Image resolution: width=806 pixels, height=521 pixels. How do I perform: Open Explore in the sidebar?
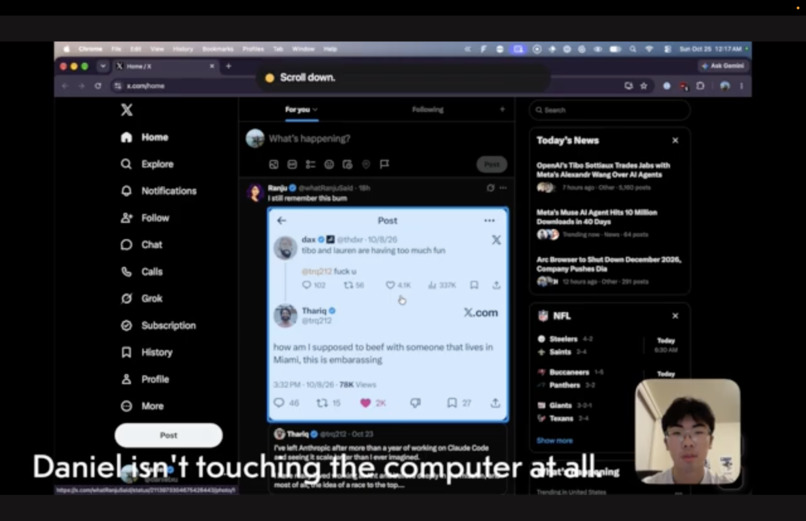click(x=147, y=164)
